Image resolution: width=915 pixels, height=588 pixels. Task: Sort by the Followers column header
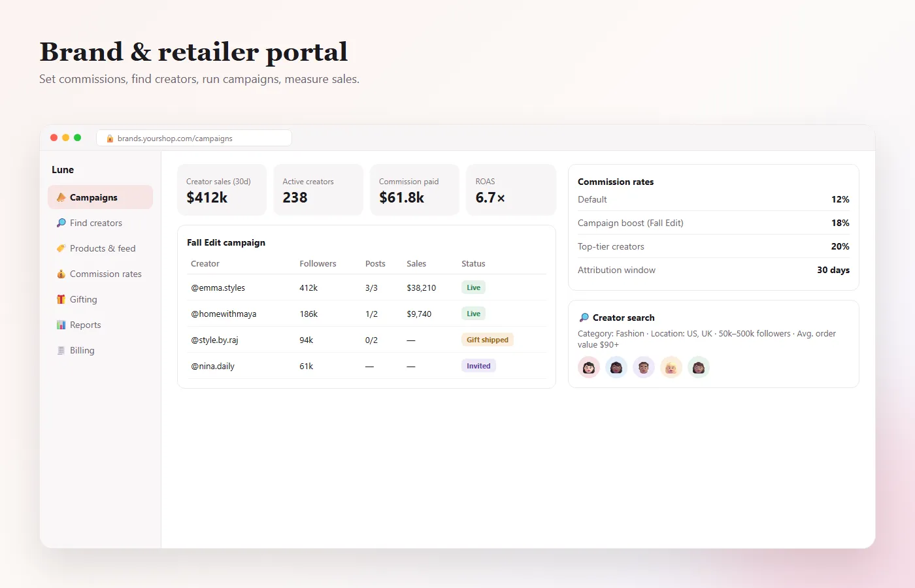318,264
